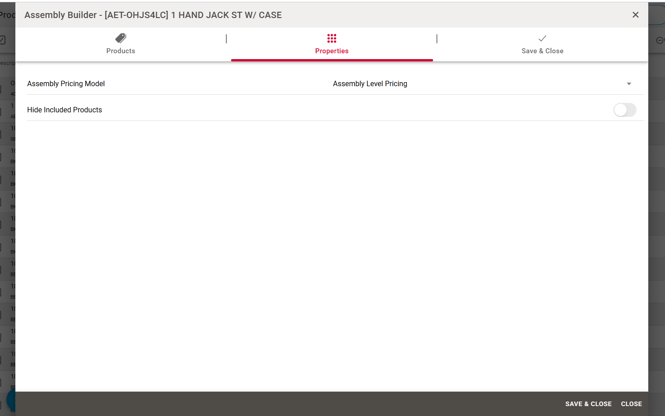Screen dimensions: 665x416
Task: Click the partially hidden blue circle icon at bottom-left
Action: pos(11,400)
